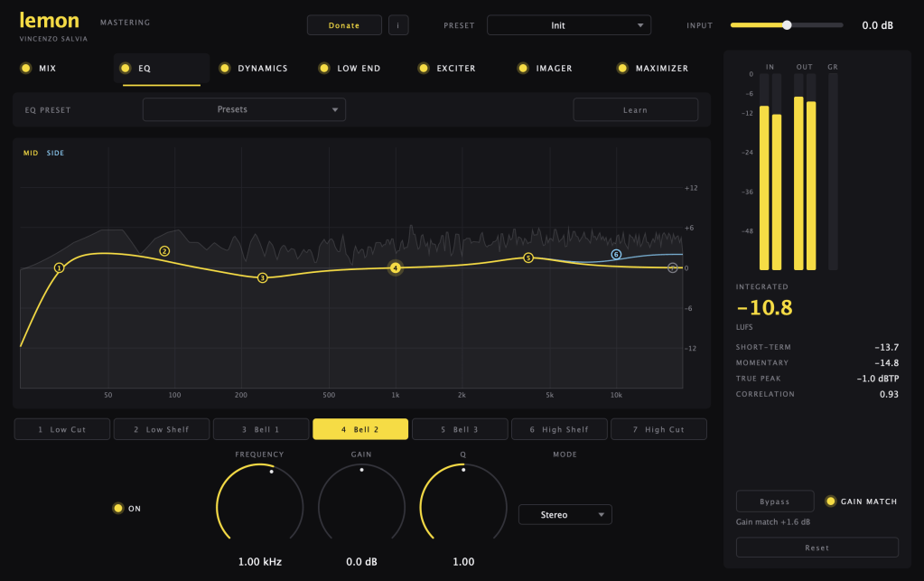The image size is (924, 581).
Task: Select the blue side node 6
Action: [616, 255]
